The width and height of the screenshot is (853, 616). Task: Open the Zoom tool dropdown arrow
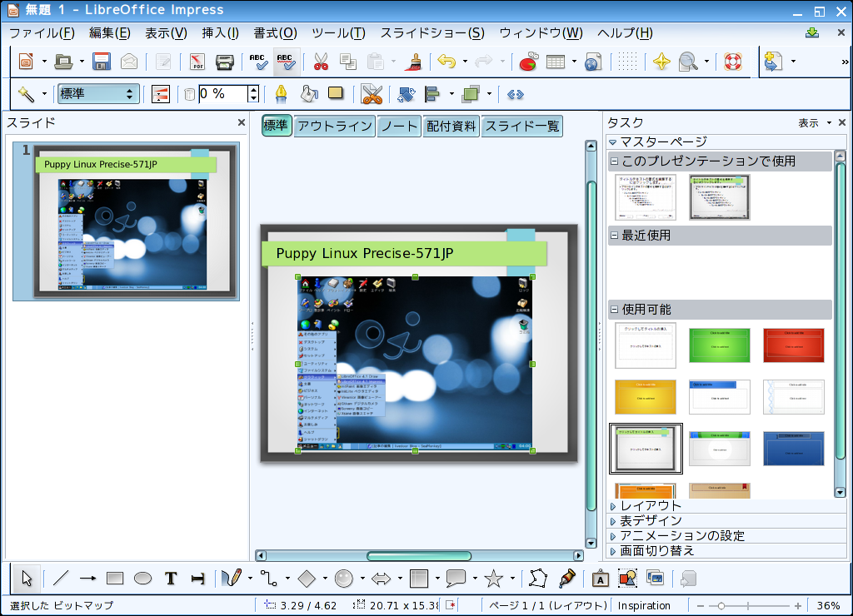click(x=706, y=62)
